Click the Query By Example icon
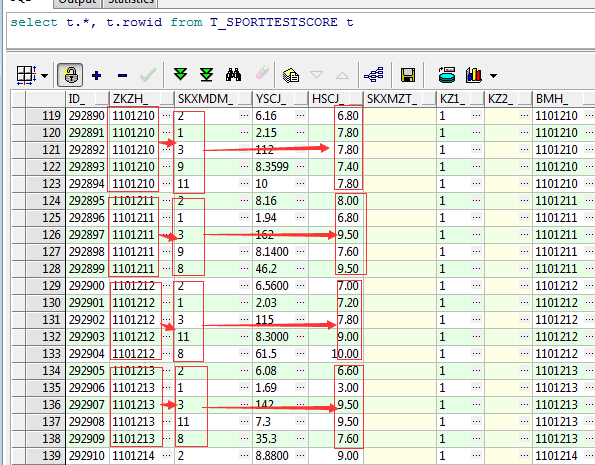 coord(291,75)
